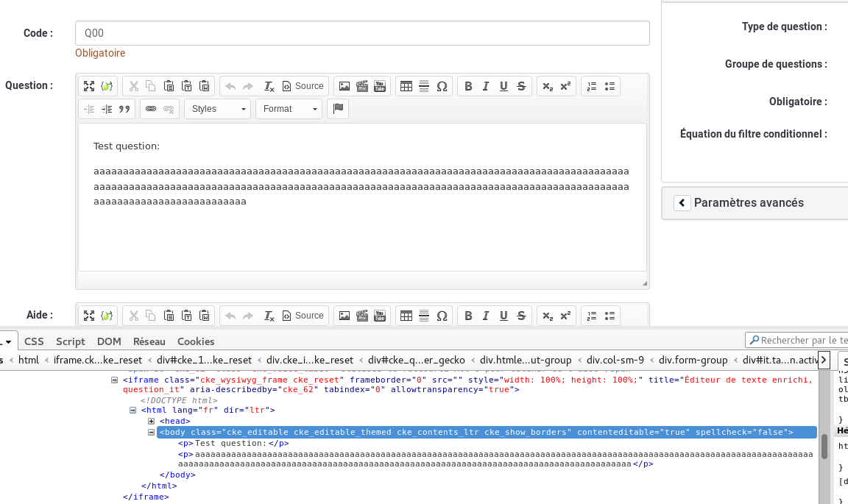This screenshot has width=848, height=504.
Task: Insert a link in Question editor
Action: coord(151,109)
